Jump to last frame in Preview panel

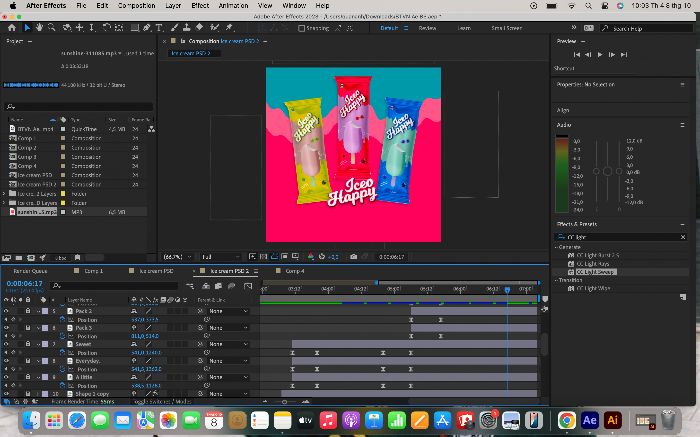click(x=624, y=54)
